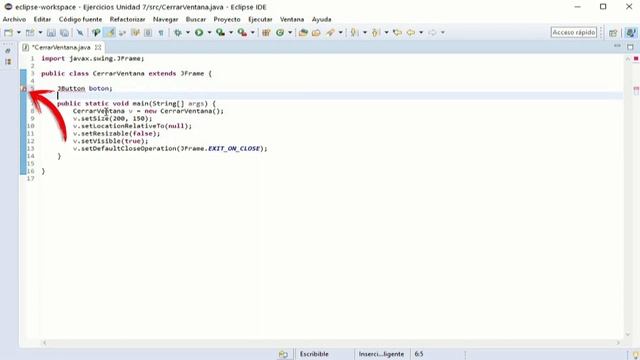
Task: Open the New dropdown arrow
Action: point(18,33)
